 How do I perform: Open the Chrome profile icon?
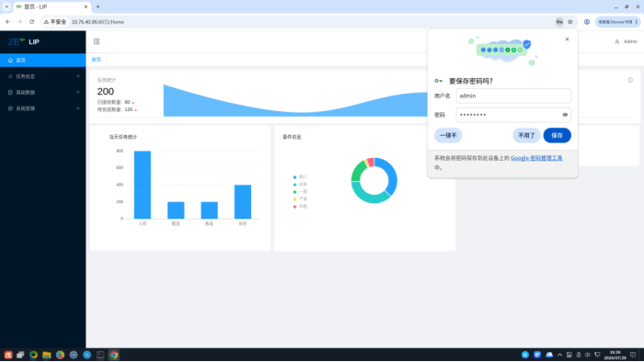point(587,22)
